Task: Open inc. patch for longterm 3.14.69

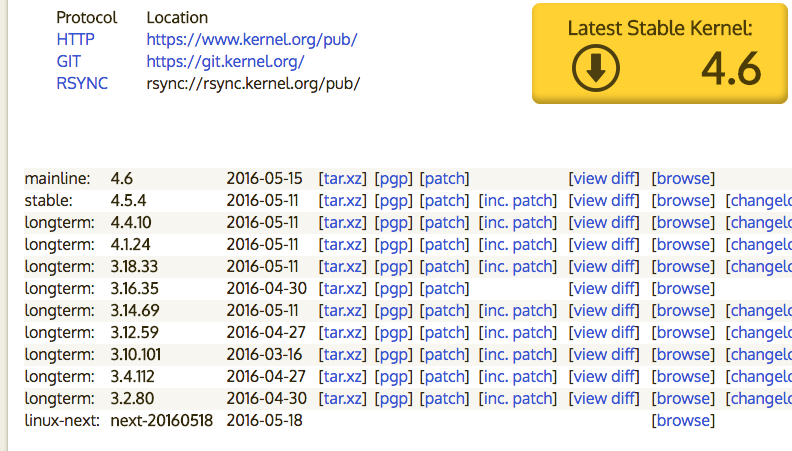Action: coord(518,311)
